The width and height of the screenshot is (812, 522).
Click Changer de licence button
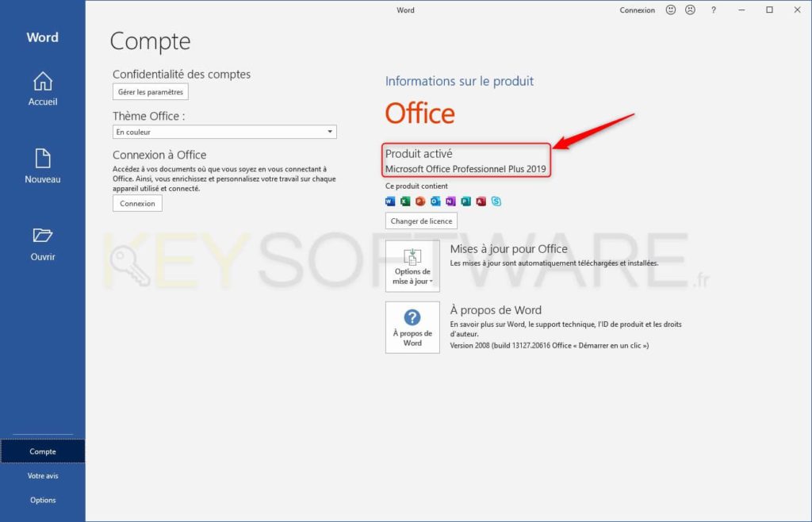[x=422, y=221]
